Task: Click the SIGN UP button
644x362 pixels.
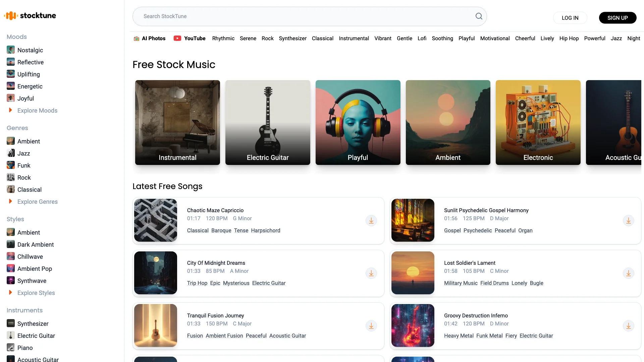Action: coord(618,18)
